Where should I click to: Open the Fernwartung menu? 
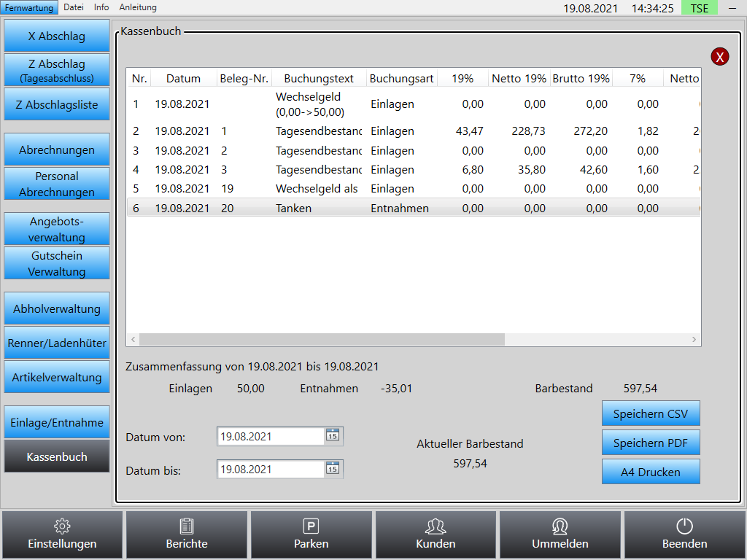29,7
